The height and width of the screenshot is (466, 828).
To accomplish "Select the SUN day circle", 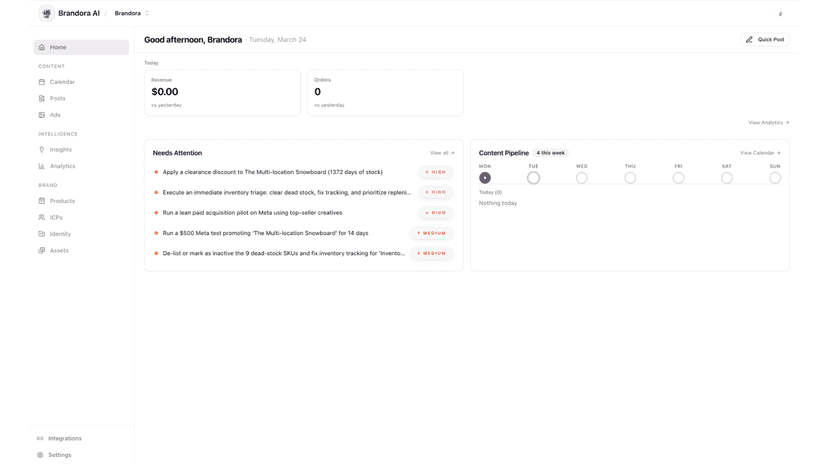I will 775,178.
